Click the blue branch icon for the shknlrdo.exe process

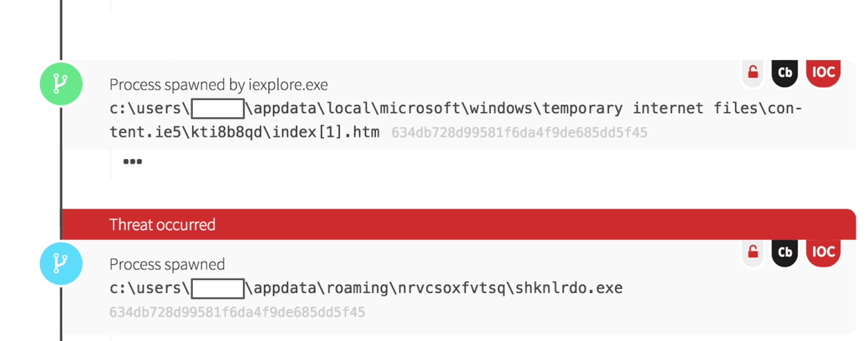point(61,263)
